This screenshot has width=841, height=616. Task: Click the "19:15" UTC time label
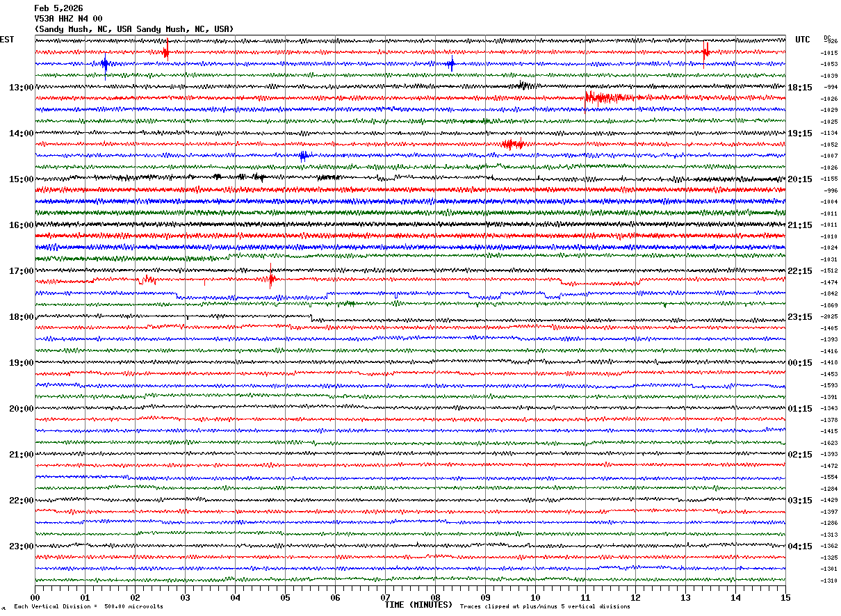point(800,133)
